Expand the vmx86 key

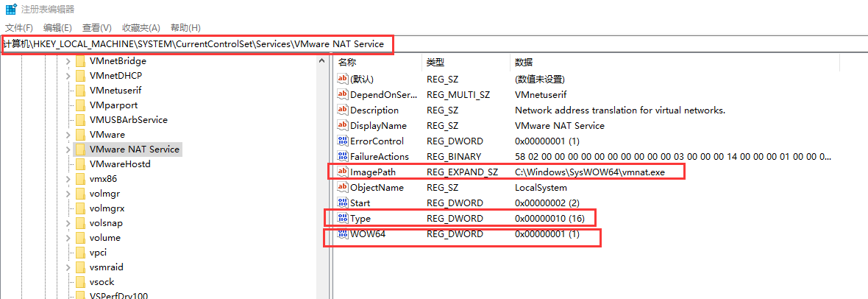(x=68, y=179)
